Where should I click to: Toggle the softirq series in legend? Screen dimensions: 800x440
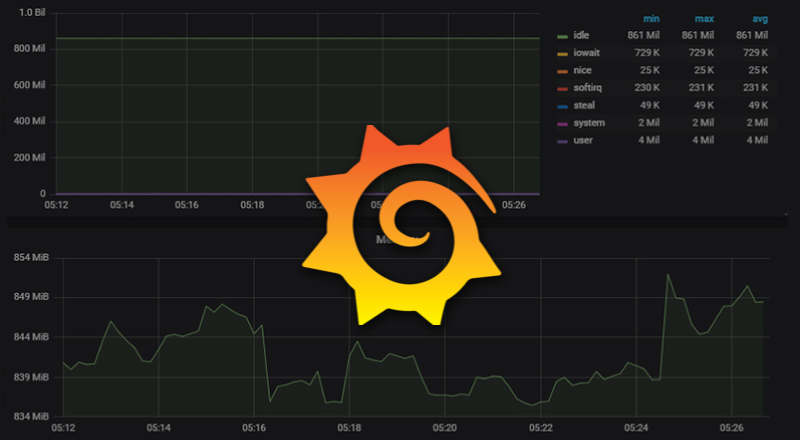(587, 88)
